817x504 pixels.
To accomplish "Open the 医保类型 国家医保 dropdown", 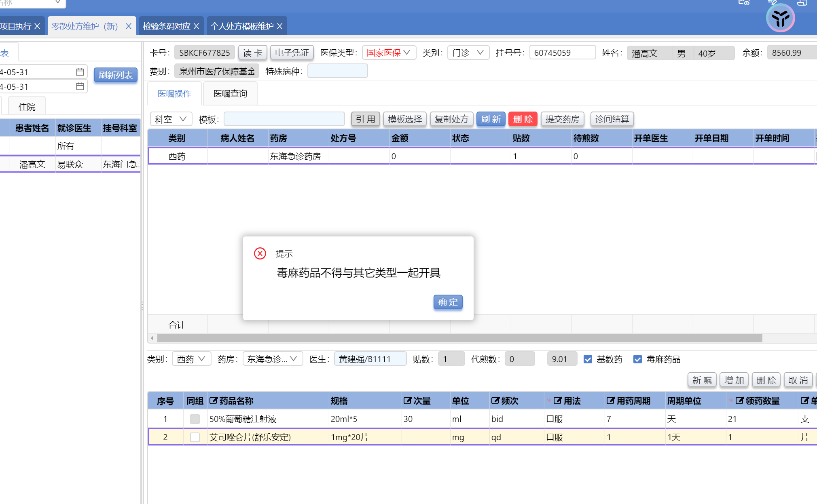I will click(388, 53).
